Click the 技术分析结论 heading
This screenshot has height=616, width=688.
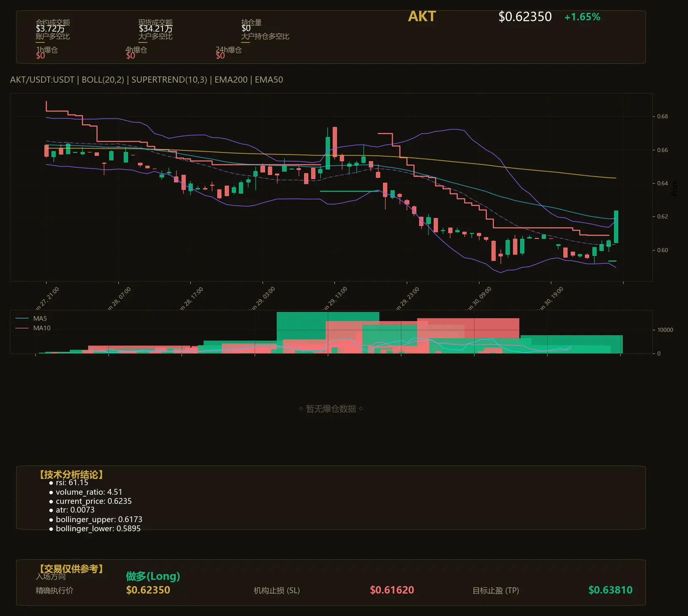coord(71,474)
